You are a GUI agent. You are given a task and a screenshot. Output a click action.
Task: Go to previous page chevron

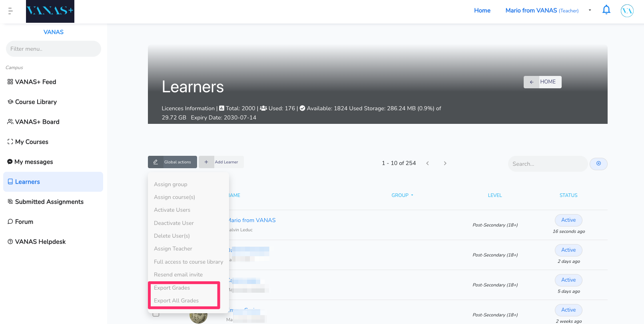point(427,163)
